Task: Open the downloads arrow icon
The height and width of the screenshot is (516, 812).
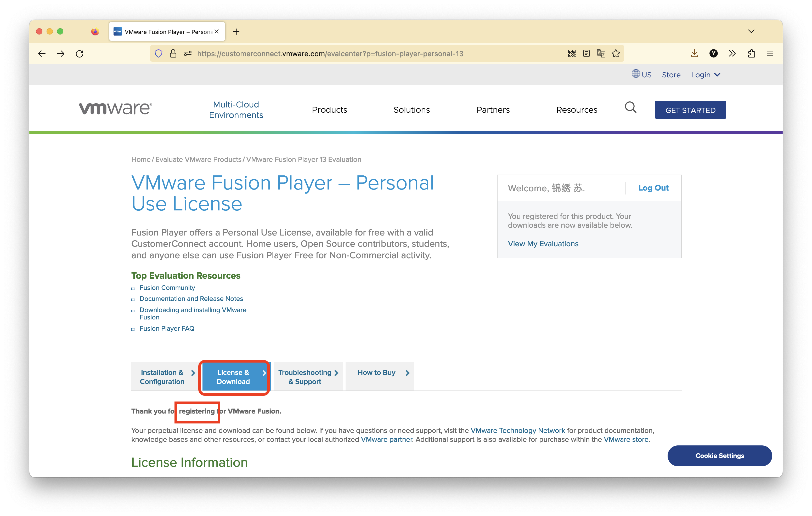Action: [694, 54]
